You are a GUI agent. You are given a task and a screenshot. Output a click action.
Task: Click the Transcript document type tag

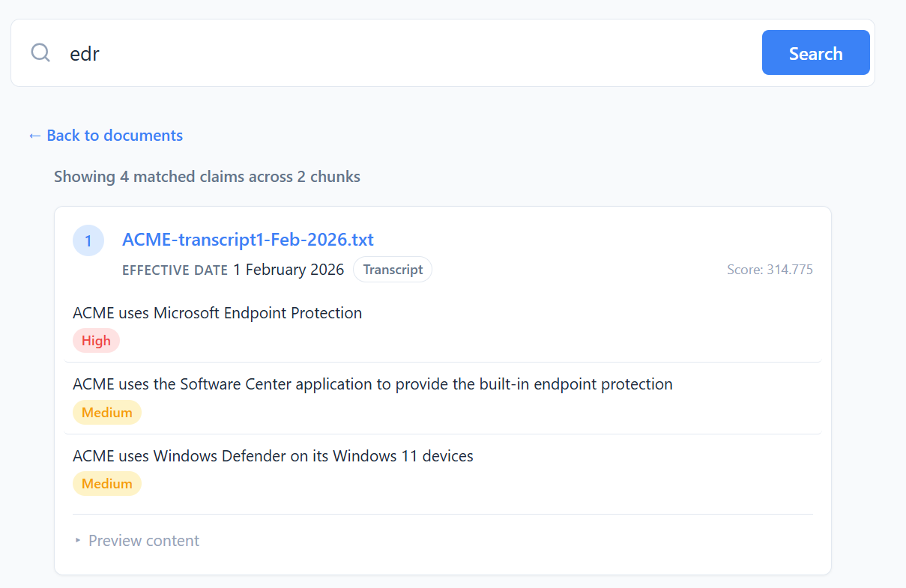point(393,270)
